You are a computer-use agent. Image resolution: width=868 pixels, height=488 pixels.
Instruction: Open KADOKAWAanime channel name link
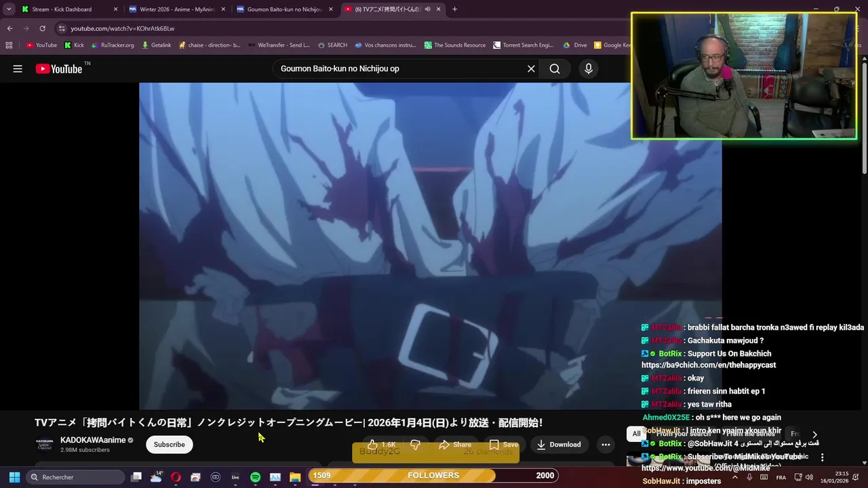point(93,440)
